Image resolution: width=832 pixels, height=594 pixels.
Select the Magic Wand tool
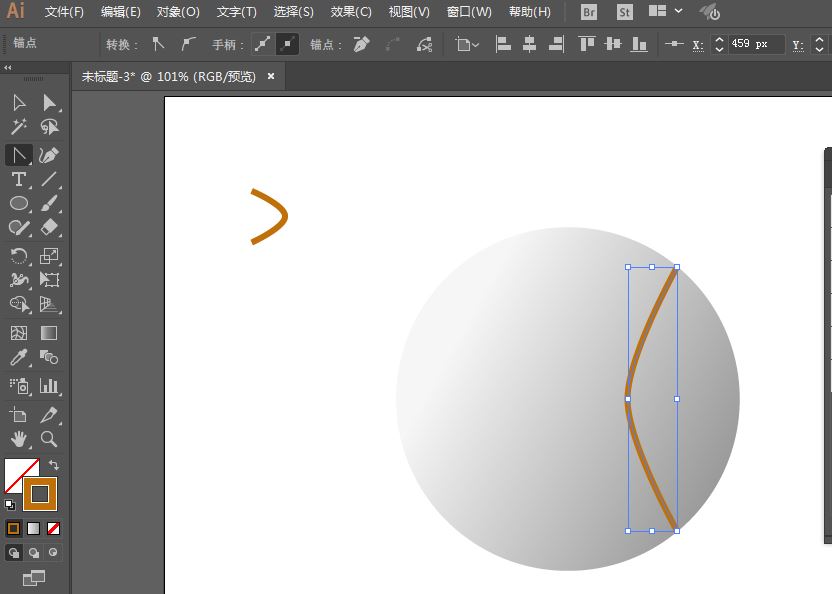click(19, 127)
